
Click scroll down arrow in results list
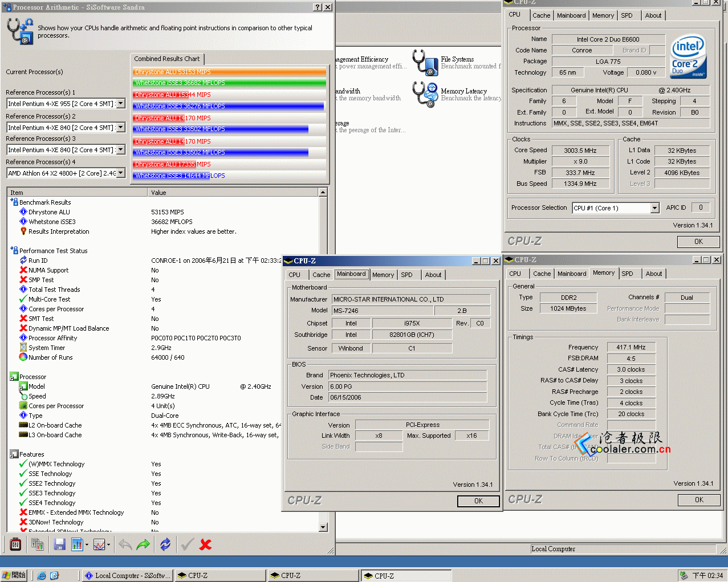pyautogui.click(x=323, y=527)
